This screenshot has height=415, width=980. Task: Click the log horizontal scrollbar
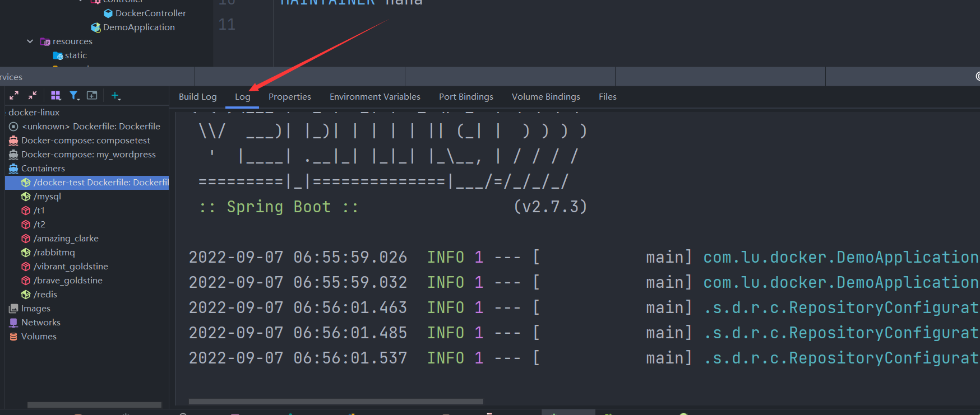point(336,402)
